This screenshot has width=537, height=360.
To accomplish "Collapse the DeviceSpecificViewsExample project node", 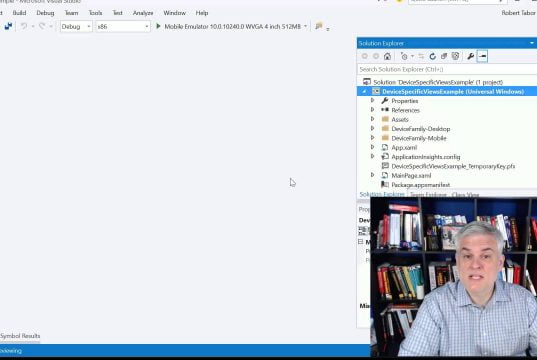I will pyautogui.click(x=364, y=91).
